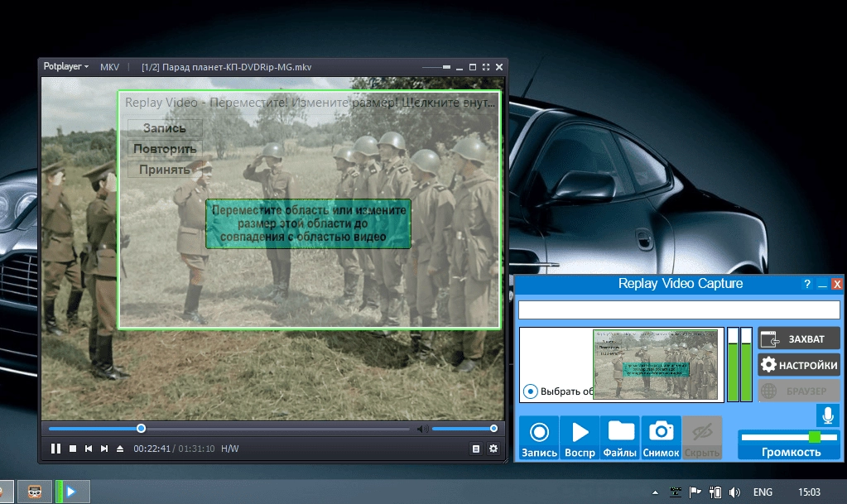Screen dimensions: 847x504
Task: Click the battery power tray icon
Action: click(x=715, y=492)
